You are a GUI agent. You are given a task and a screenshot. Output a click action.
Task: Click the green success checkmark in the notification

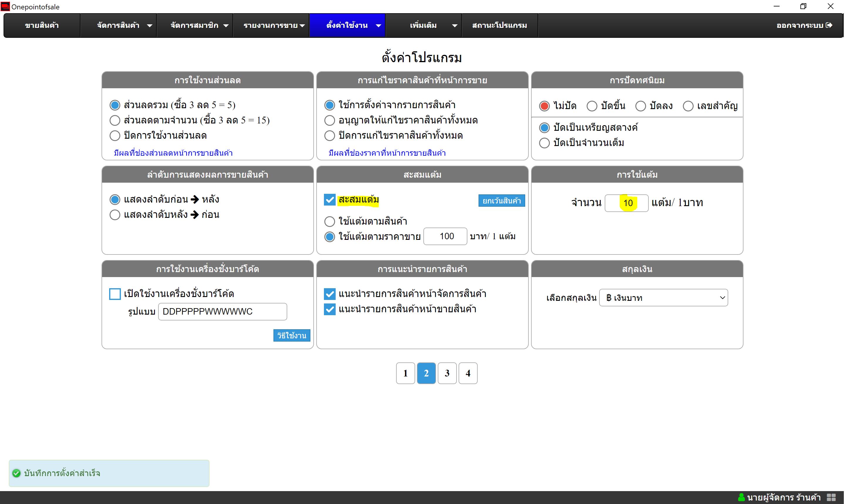tap(16, 473)
